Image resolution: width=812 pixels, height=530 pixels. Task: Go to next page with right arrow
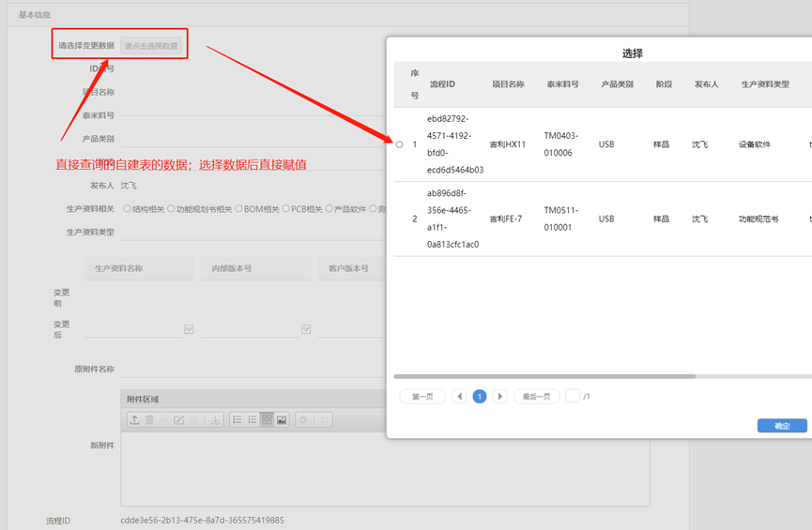click(500, 397)
